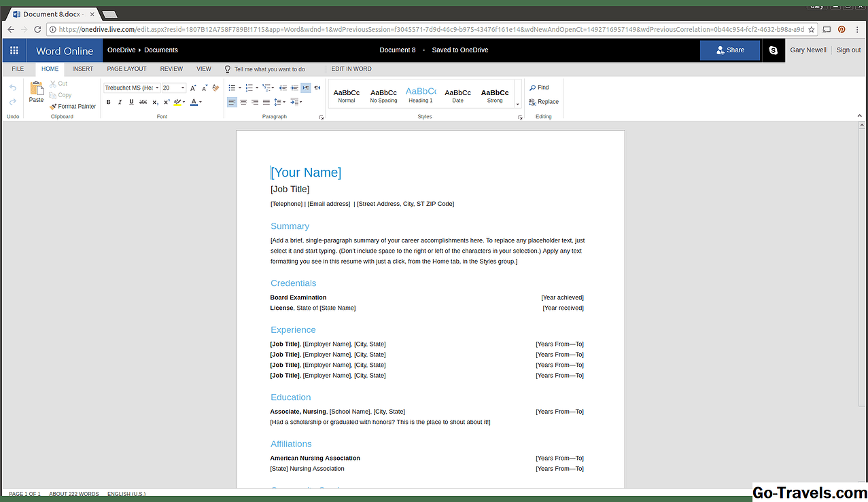868x502 pixels.
Task: Apply the yellow text highlight color
Action: pyautogui.click(x=177, y=102)
